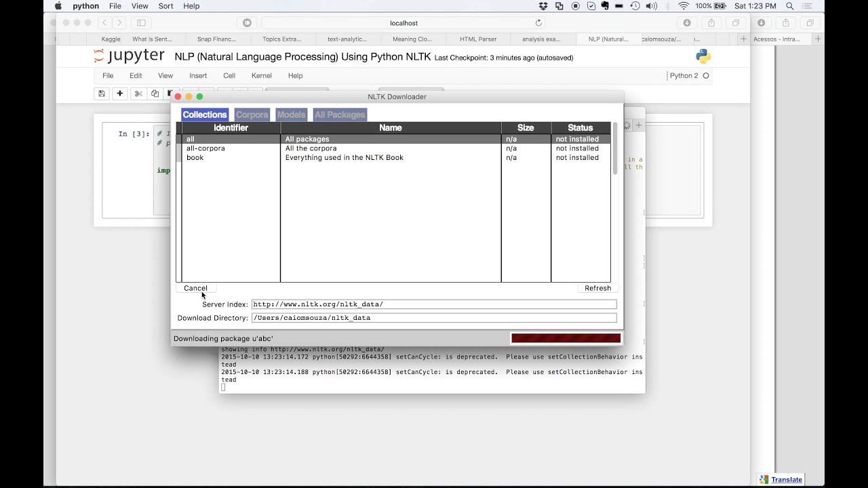Open the Apple menu
Screen dimensions: 868x488
58,6
